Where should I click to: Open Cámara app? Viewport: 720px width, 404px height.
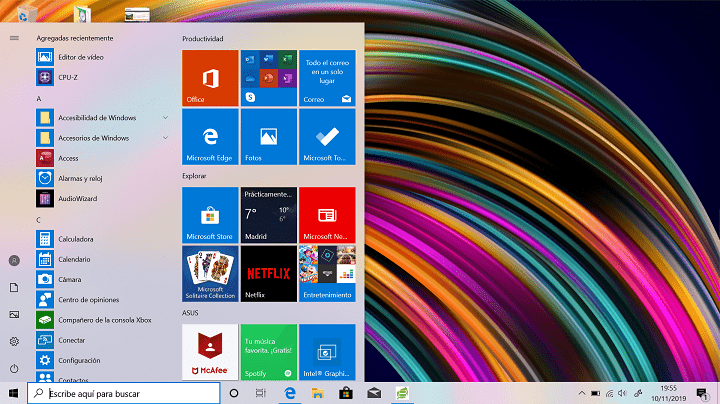click(103, 279)
